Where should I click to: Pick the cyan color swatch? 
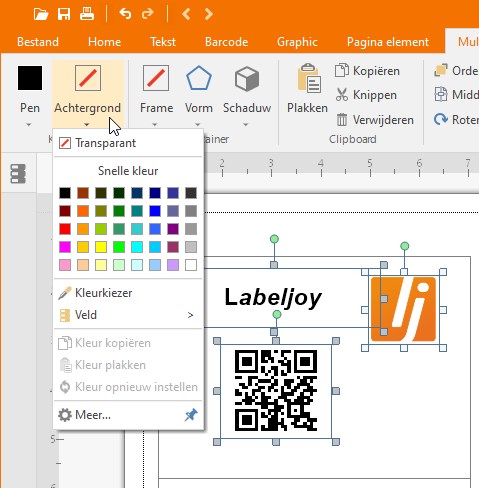pyautogui.click(x=137, y=247)
